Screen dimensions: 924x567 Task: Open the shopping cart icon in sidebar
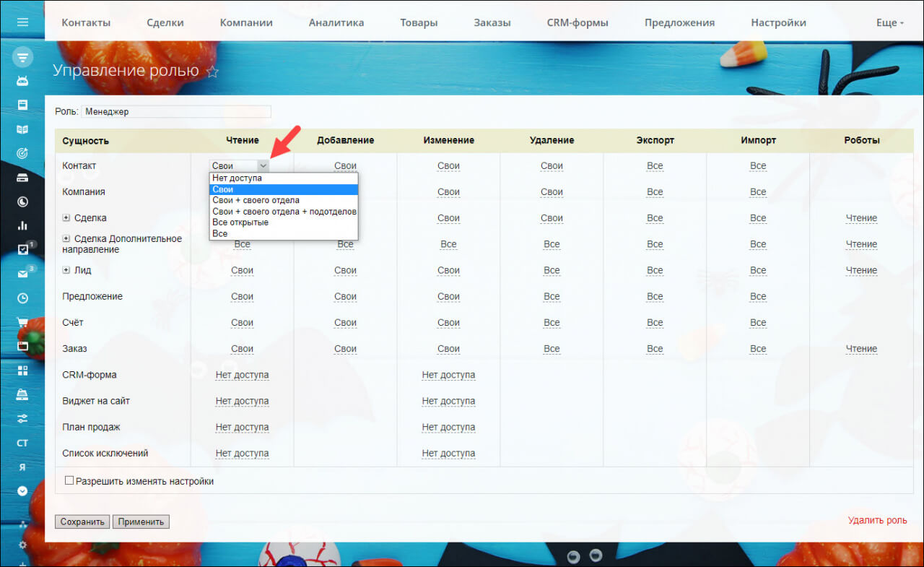pyautogui.click(x=22, y=322)
